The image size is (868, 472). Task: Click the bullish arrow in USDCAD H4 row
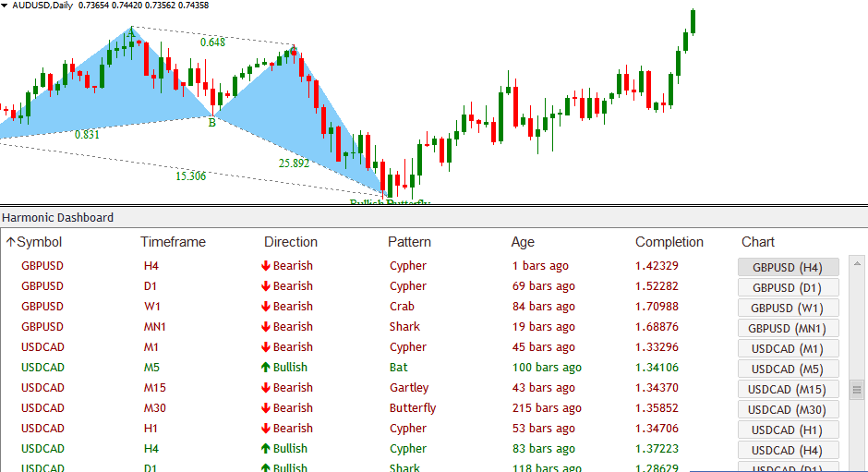tap(266, 449)
